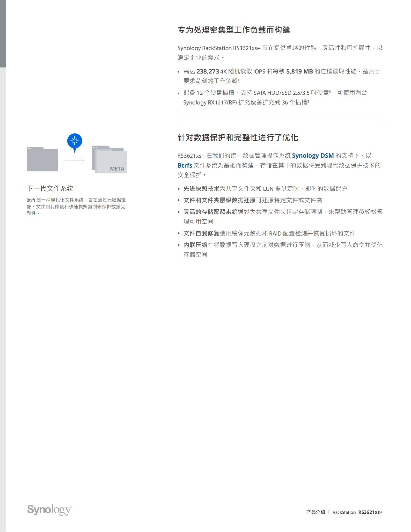Click footer model name RS3621xs+
This screenshot has width=411, height=532.
pyautogui.click(x=370, y=512)
